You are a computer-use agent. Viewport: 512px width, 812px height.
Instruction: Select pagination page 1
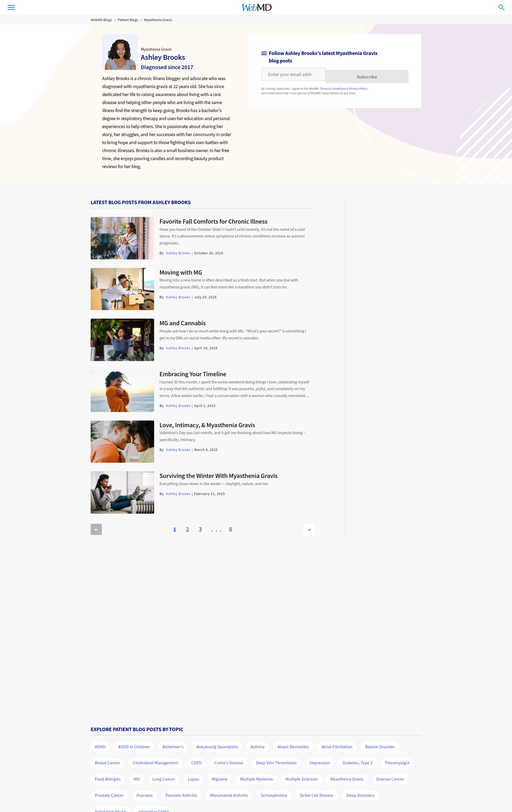pos(175,529)
